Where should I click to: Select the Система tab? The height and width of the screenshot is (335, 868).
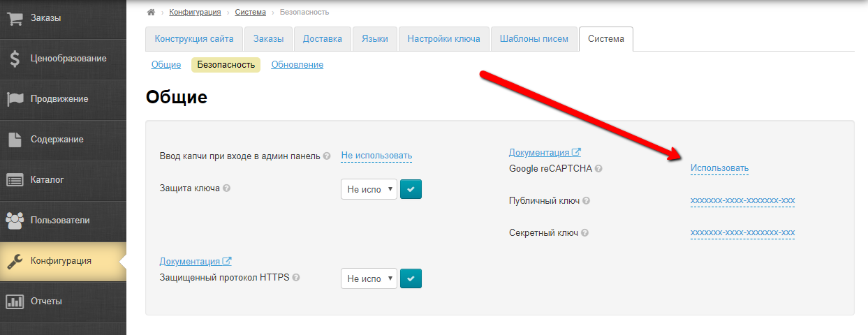tap(606, 39)
